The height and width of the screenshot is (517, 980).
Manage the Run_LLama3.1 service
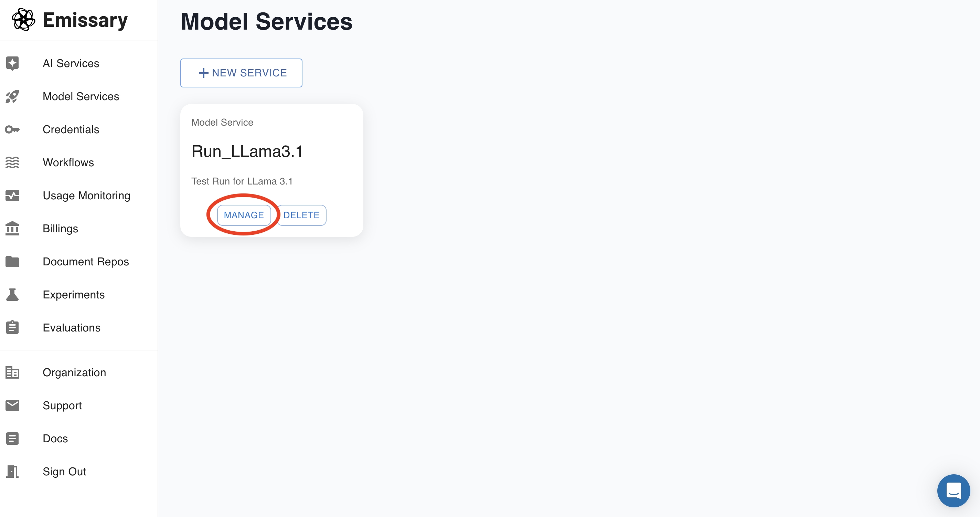pyautogui.click(x=244, y=215)
